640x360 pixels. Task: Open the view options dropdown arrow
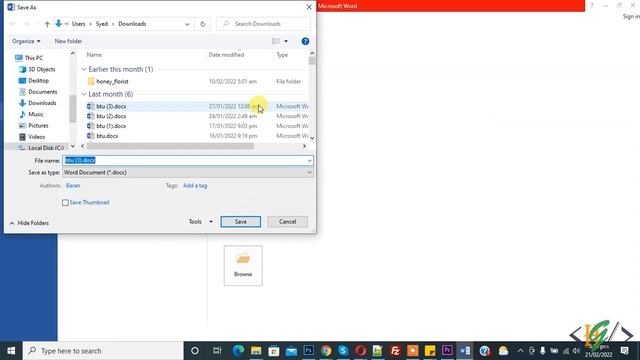coord(286,41)
